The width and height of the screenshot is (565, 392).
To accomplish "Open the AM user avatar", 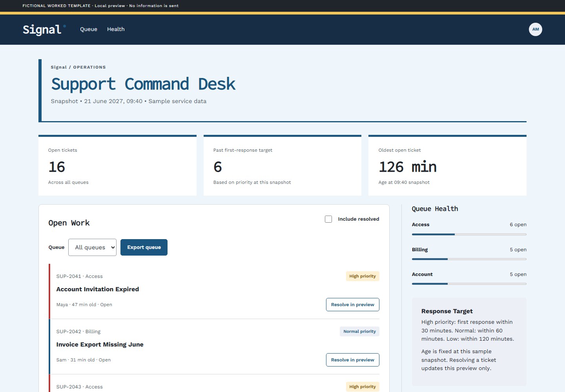I will (536, 29).
